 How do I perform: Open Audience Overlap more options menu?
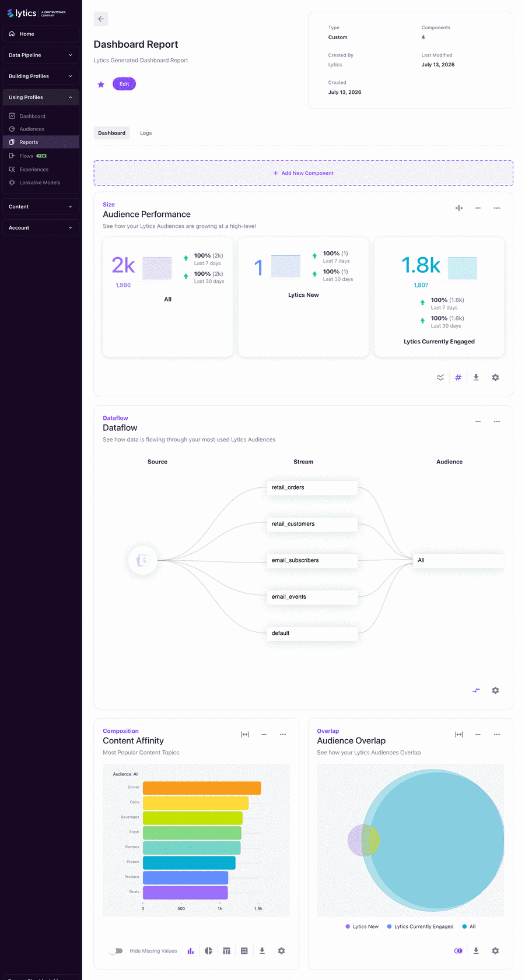click(x=497, y=735)
